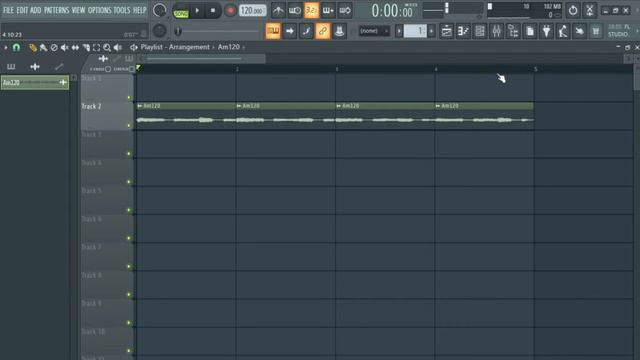Image resolution: width=640 pixels, height=360 pixels.
Task: Select the playlist Slip tool
Action: pyautogui.click(x=75, y=48)
